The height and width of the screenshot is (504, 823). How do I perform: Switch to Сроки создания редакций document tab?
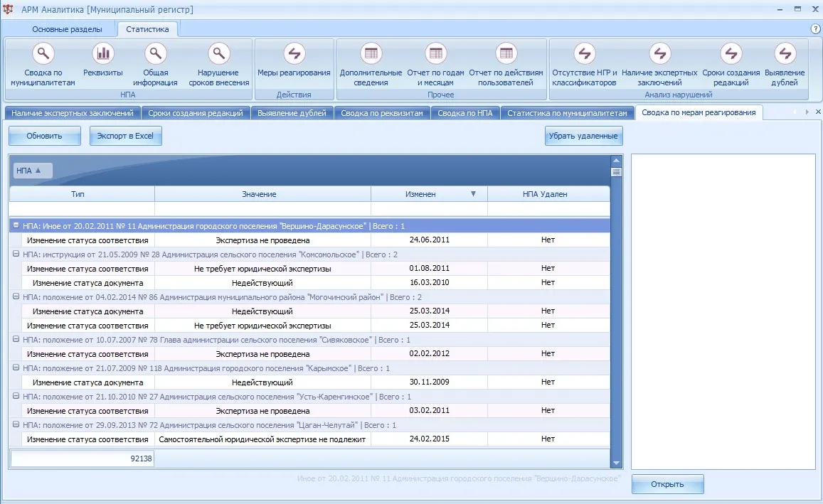click(195, 113)
